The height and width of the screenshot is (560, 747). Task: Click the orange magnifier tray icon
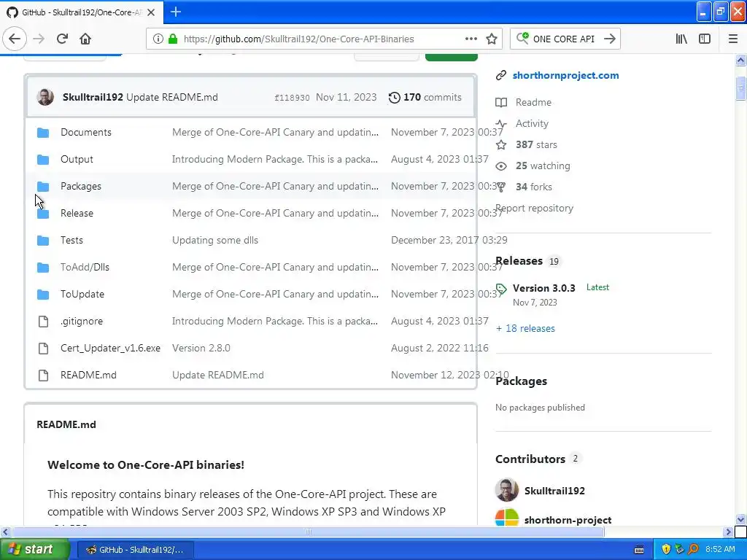693,549
